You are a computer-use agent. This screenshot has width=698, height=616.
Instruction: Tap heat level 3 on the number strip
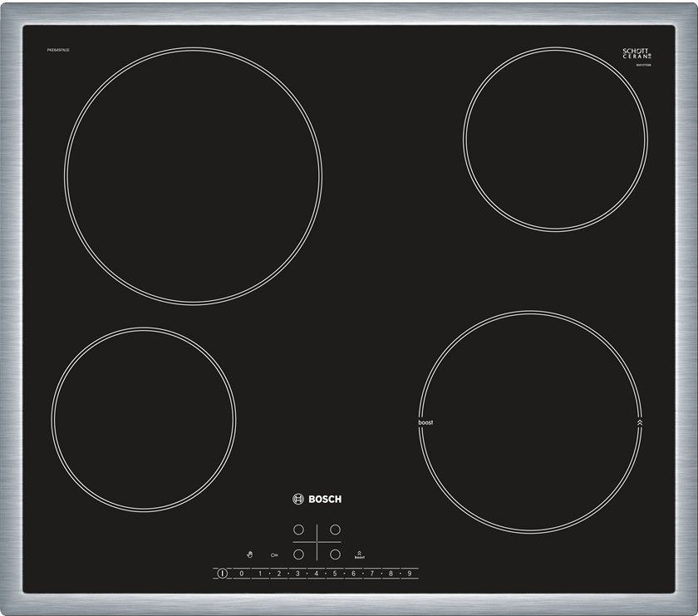[297, 574]
